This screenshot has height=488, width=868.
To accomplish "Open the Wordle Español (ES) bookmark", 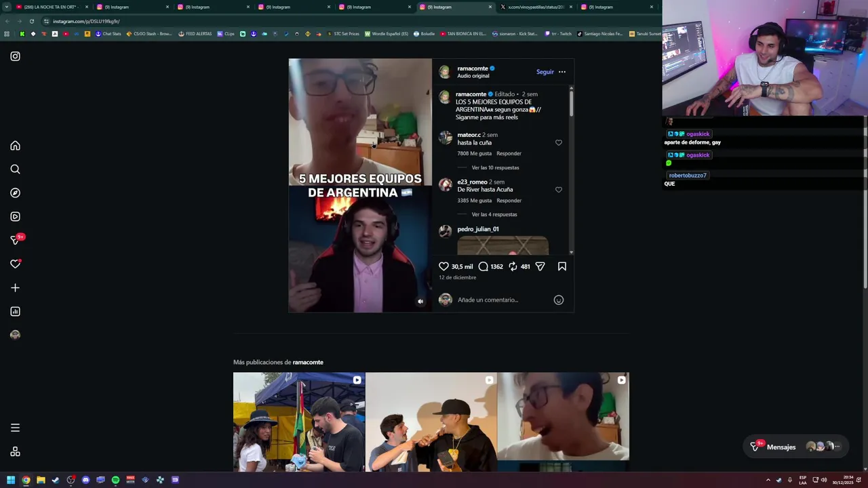I will pos(387,34).
